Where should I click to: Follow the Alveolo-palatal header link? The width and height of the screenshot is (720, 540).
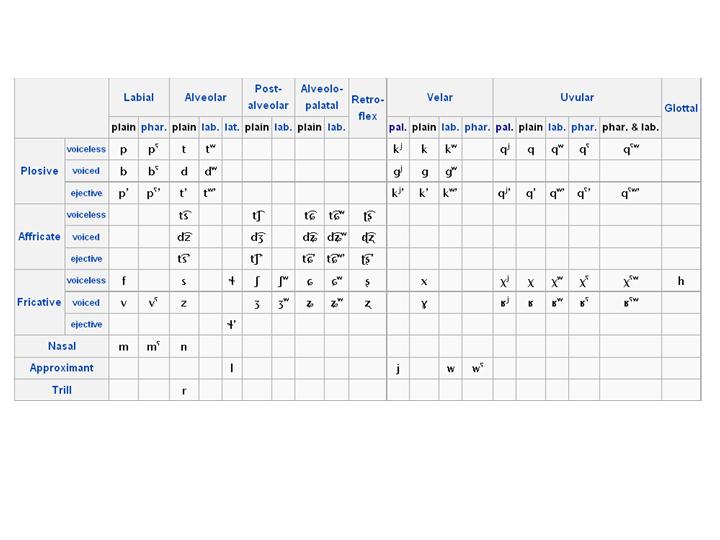pyautogui.click(x=321, y=97)
